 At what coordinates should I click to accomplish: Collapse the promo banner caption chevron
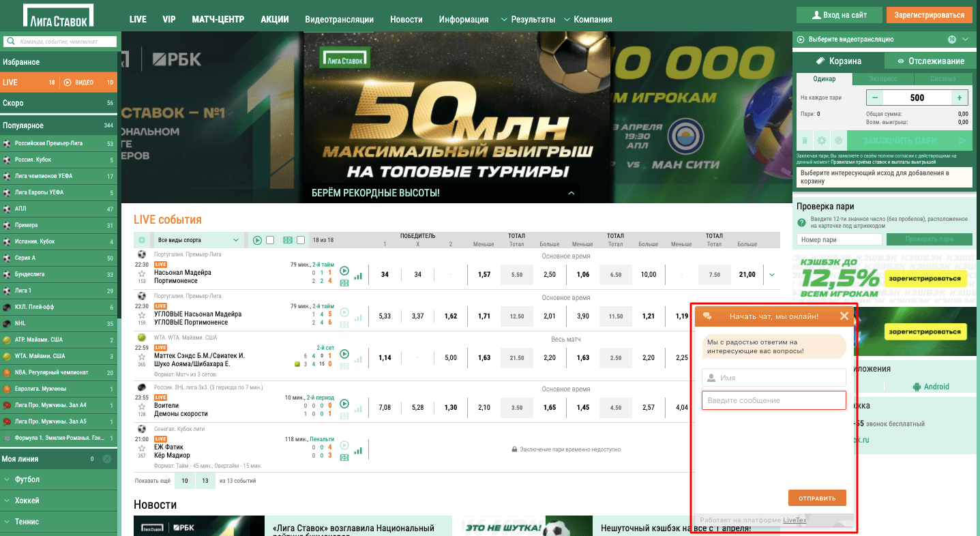tap(571, 193)
